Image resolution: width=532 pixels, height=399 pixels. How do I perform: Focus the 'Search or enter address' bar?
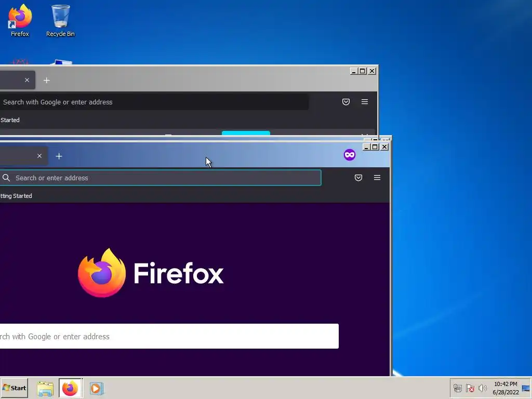click(x=161, y=178)
